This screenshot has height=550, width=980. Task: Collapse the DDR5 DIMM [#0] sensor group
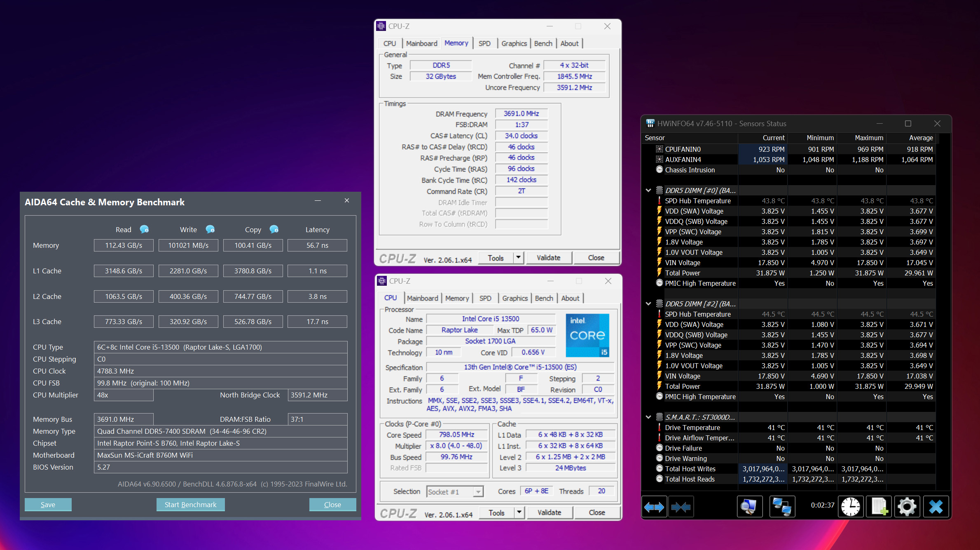(x=648, y=190)
